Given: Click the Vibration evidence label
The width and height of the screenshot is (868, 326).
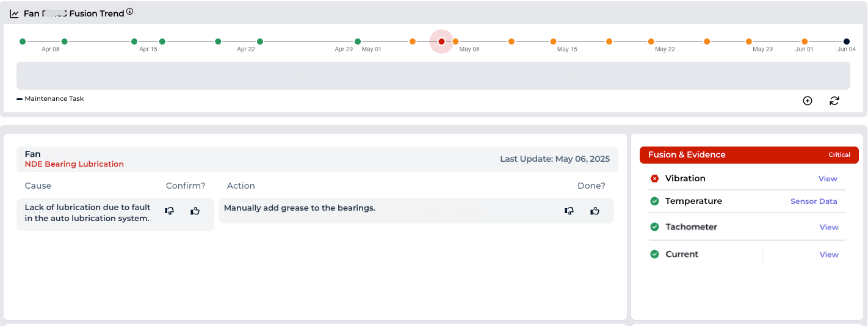Looking at the screenshot, I should point(685,179).
